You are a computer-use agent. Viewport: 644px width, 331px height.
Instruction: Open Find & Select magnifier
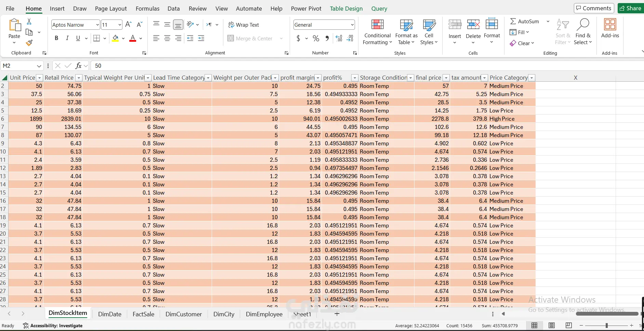tap(583, 25)
